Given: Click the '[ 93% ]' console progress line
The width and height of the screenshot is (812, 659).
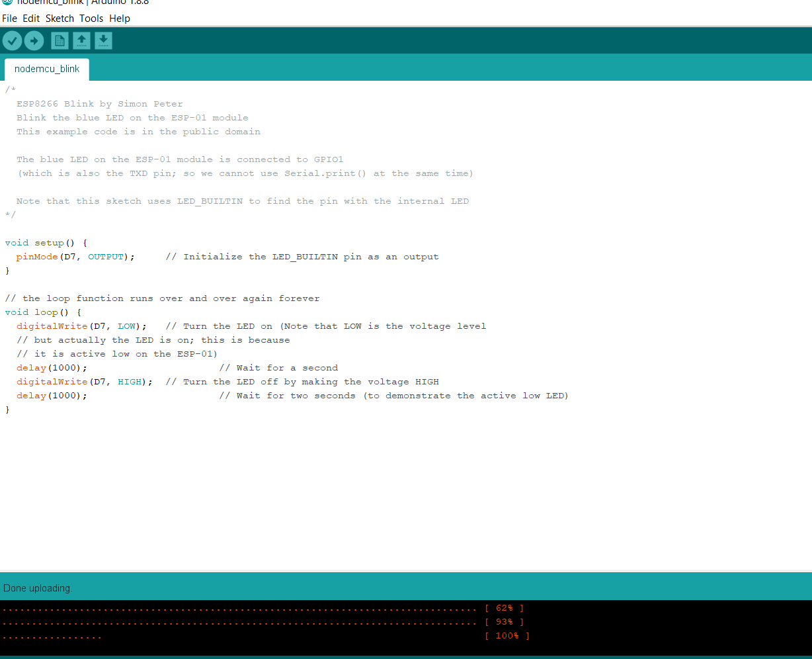Looking at the screenshot, I should (x=263, y=622).
